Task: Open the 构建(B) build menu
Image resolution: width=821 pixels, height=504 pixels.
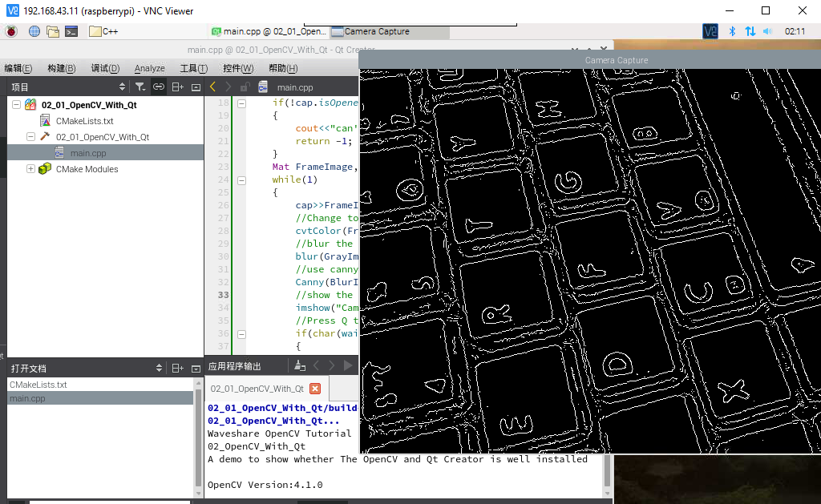Action: (61, 68)
